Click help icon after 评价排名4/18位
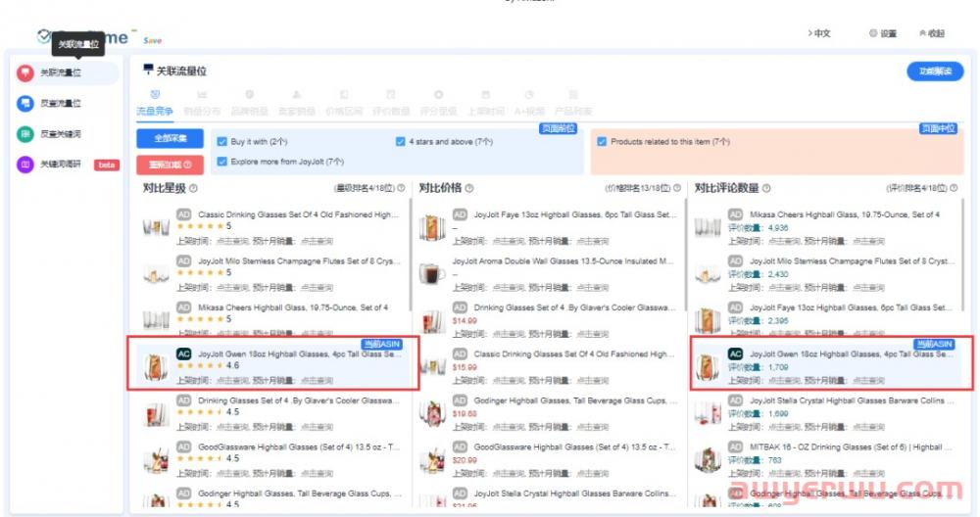980x517 pixels. 954,188
